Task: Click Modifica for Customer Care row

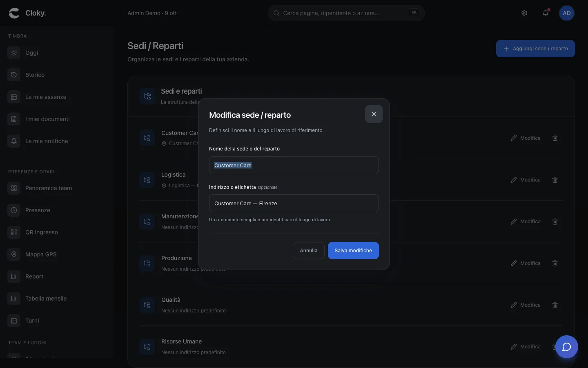Action: pyautogui.click(x=526, y=138)
